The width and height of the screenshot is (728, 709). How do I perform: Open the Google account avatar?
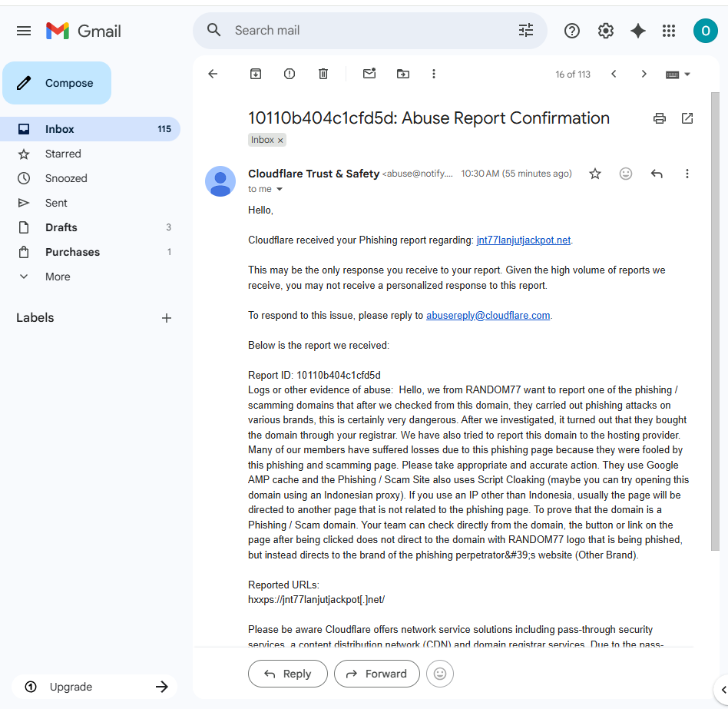pos(705,31)
